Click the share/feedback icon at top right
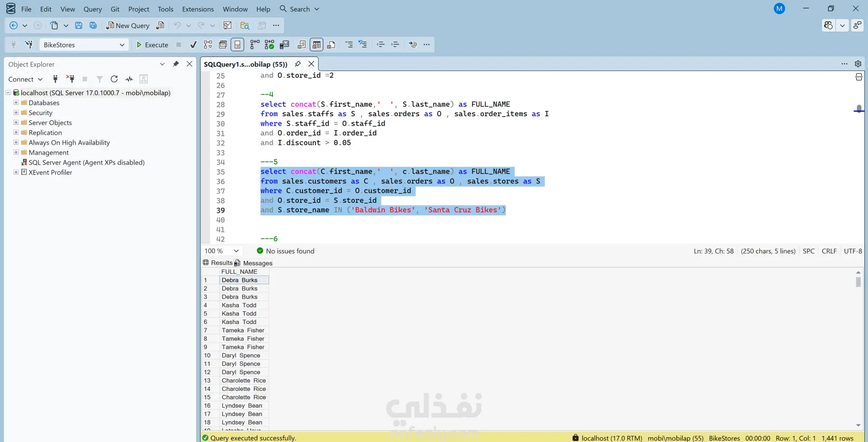This screenshot has width=868, height=442. point(857,25)
